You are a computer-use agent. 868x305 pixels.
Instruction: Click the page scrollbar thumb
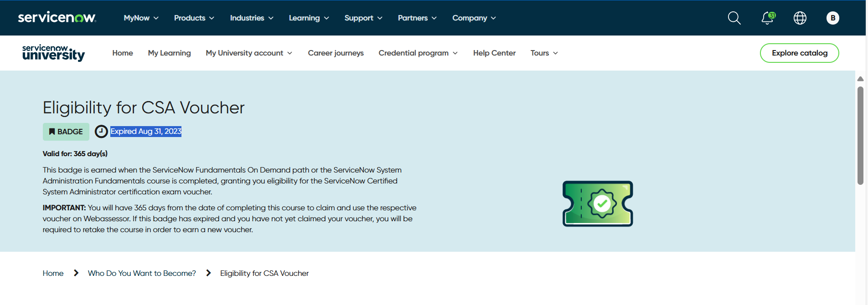[x=861, y=136]
